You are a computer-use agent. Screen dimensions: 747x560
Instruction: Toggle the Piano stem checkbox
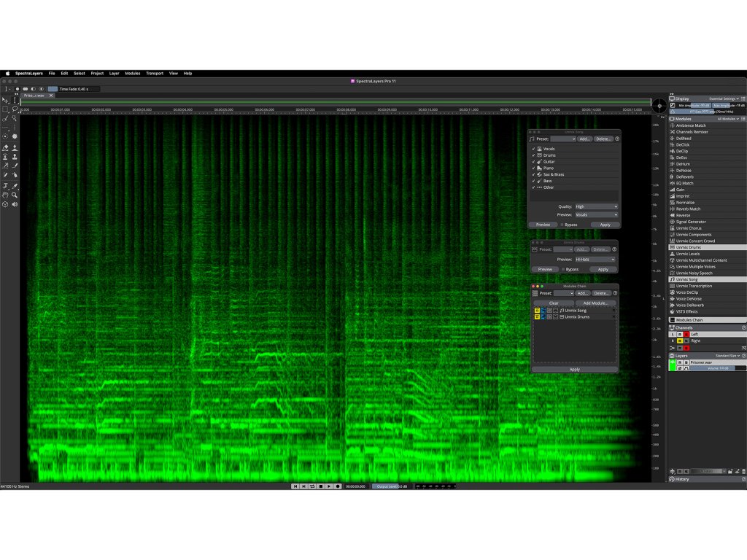[x=533, y=168]
